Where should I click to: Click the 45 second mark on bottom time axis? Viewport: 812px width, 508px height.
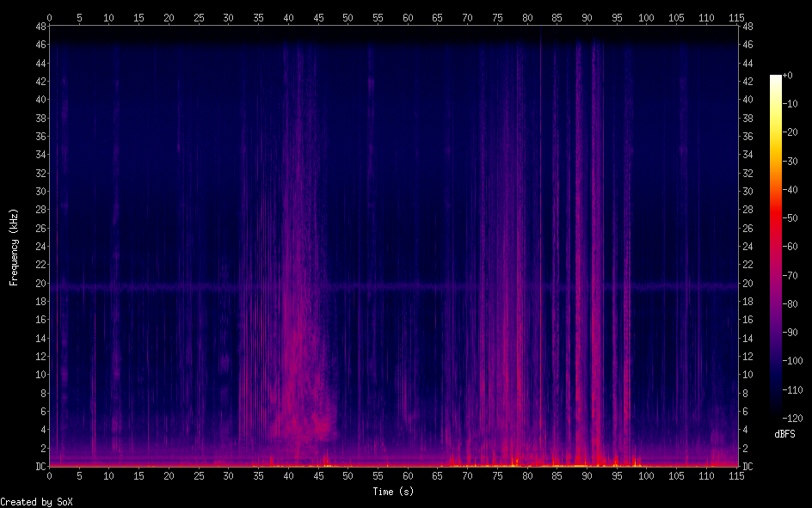click(x=318, y=475)
